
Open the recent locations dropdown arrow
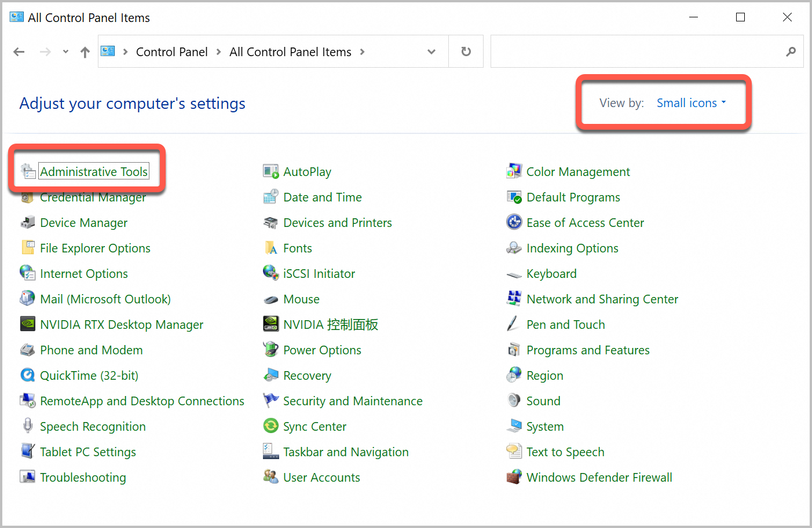(x=65, y=52)
